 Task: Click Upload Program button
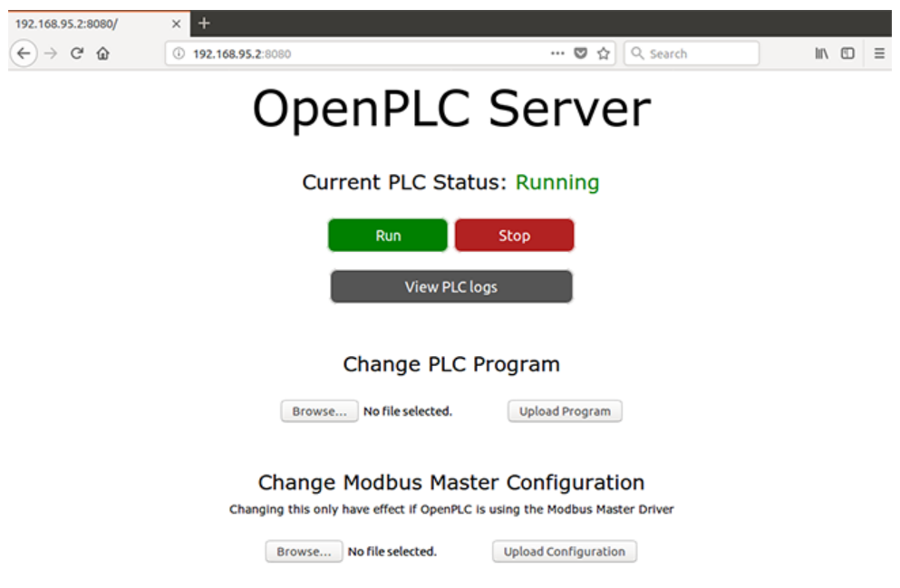[565, 411]
